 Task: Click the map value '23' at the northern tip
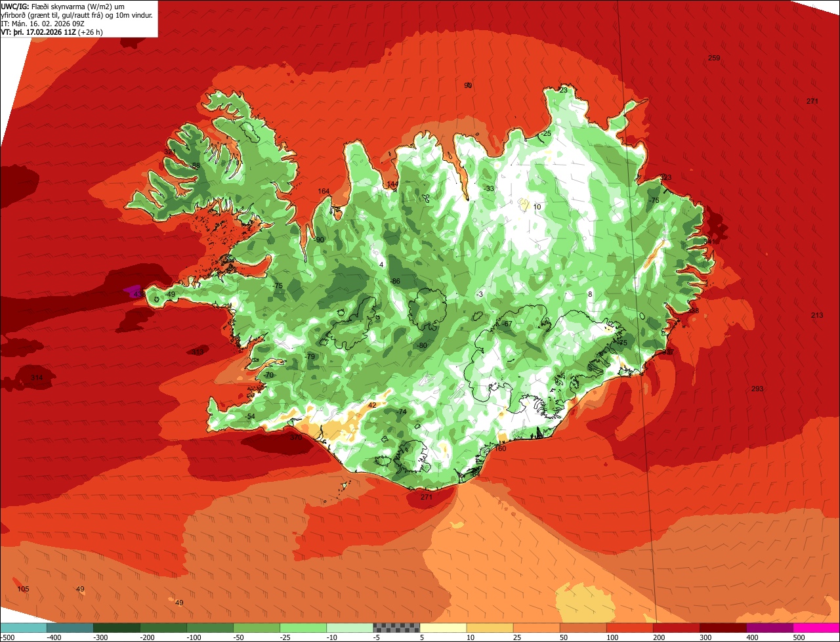coord(563,90)
